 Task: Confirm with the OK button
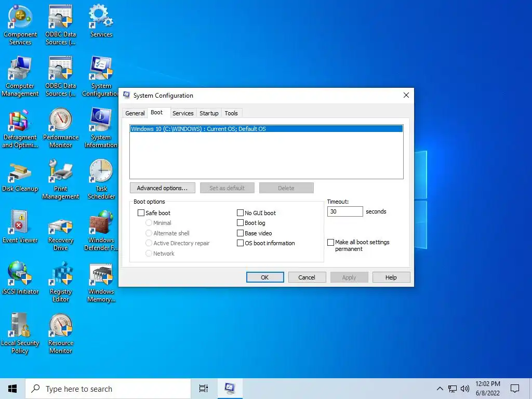point(264,277)
